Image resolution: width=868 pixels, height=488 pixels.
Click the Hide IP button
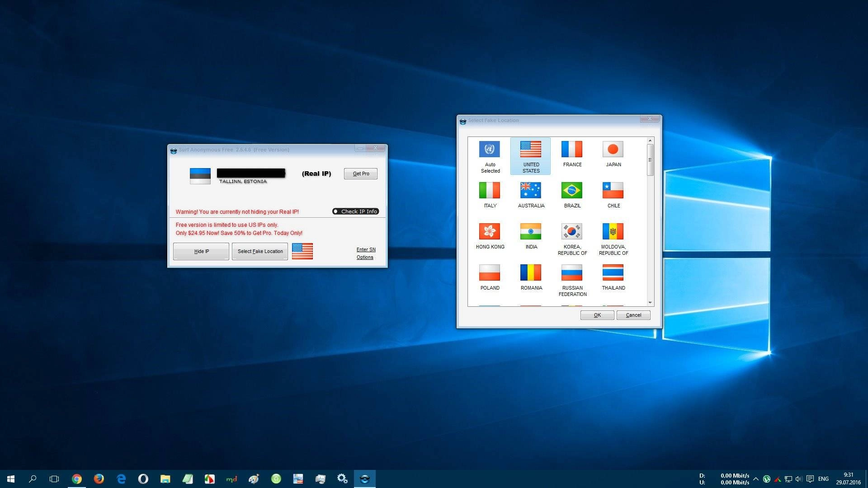201,251
